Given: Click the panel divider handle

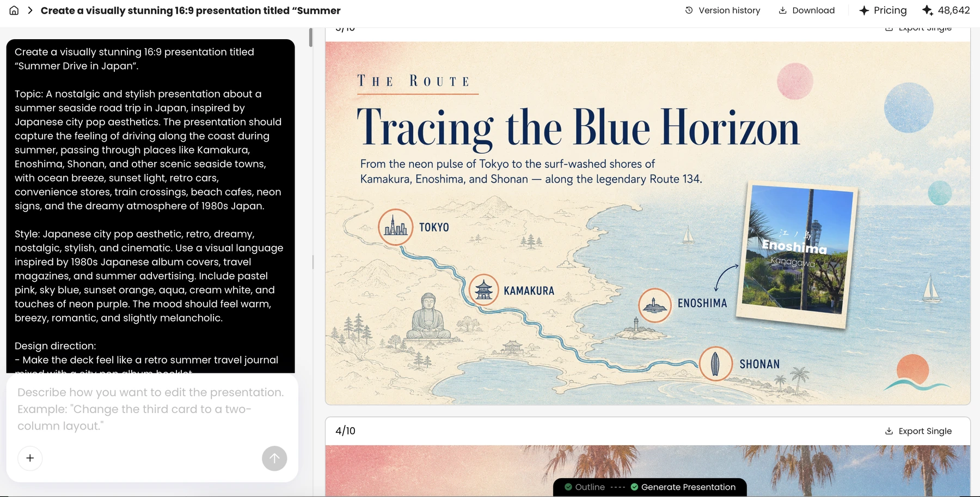Looking at the screenshot, I should pos(313,262).
